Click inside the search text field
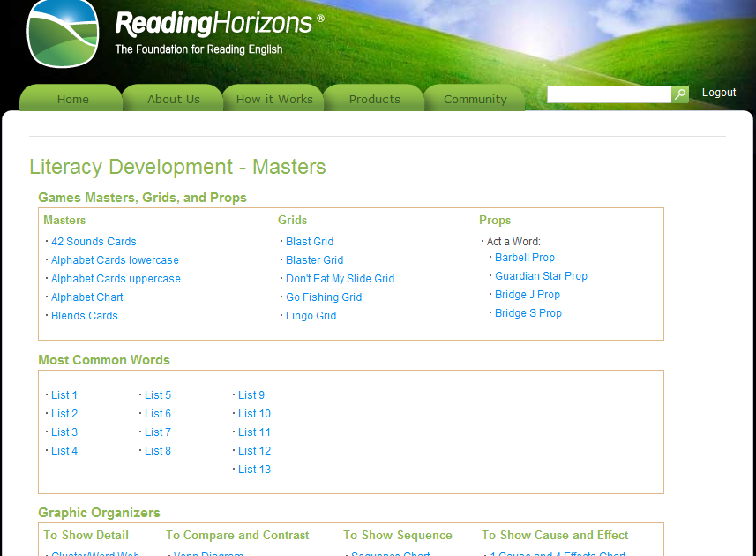Viewport: 756px width, 556px height. (x=609, y=94)
